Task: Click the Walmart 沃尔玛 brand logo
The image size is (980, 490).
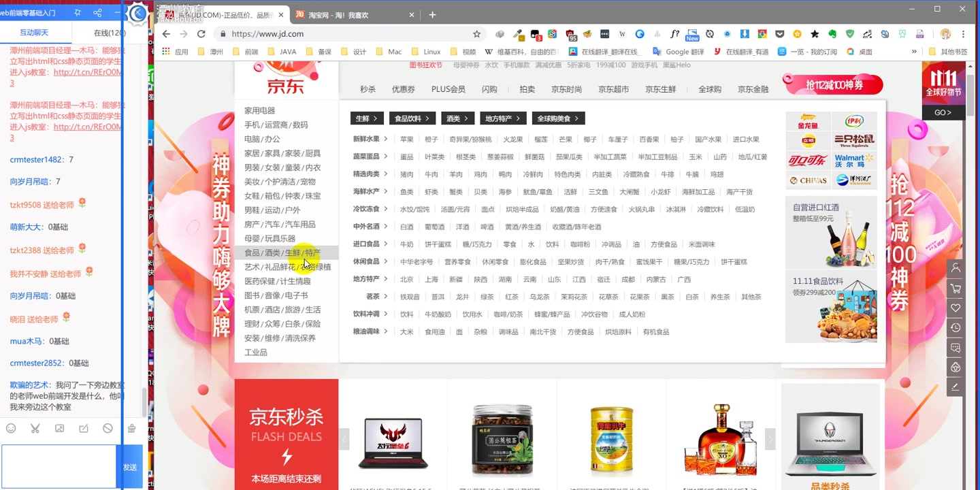Action: tap(854, 161)
